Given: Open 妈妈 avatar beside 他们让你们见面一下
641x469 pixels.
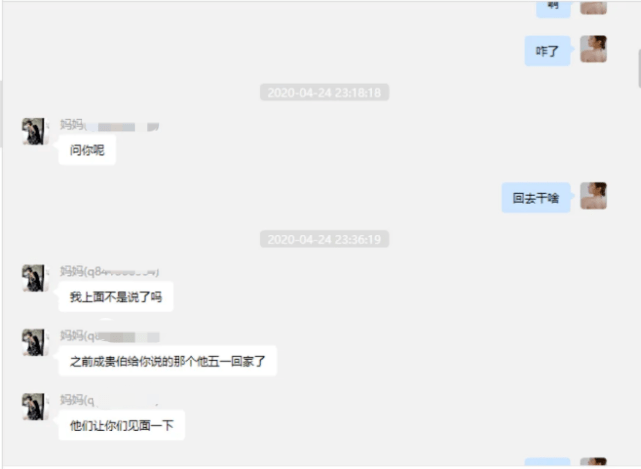Looking at the screenshot, I should click(x=33, y=407).
